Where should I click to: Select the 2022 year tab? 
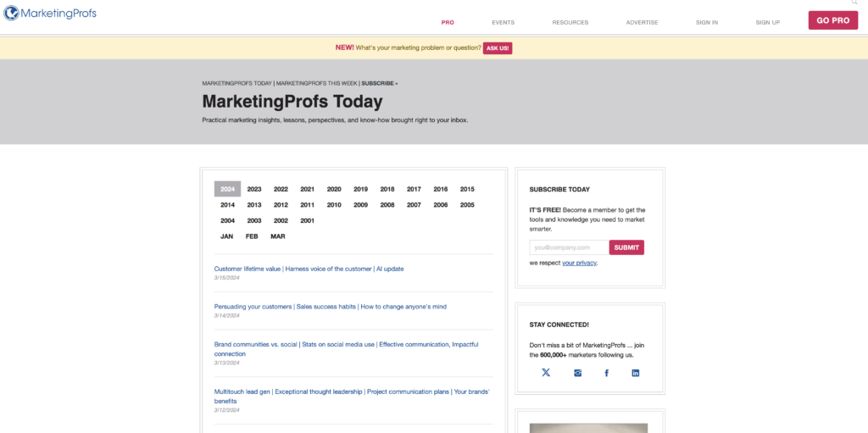(281, 189)
